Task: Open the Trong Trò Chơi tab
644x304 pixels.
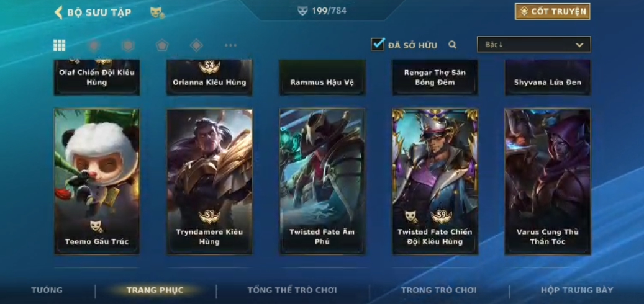Action: tap(438, 290)
